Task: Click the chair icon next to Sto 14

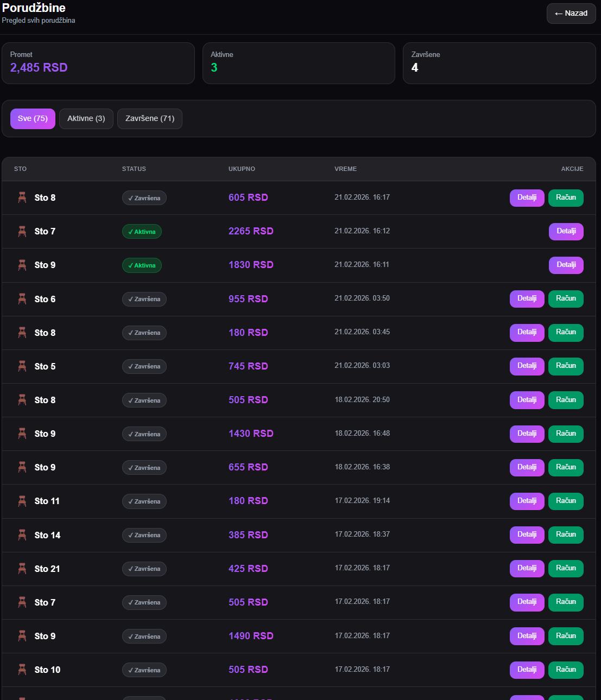Action: pyautogui.click(x=22, y=535)
